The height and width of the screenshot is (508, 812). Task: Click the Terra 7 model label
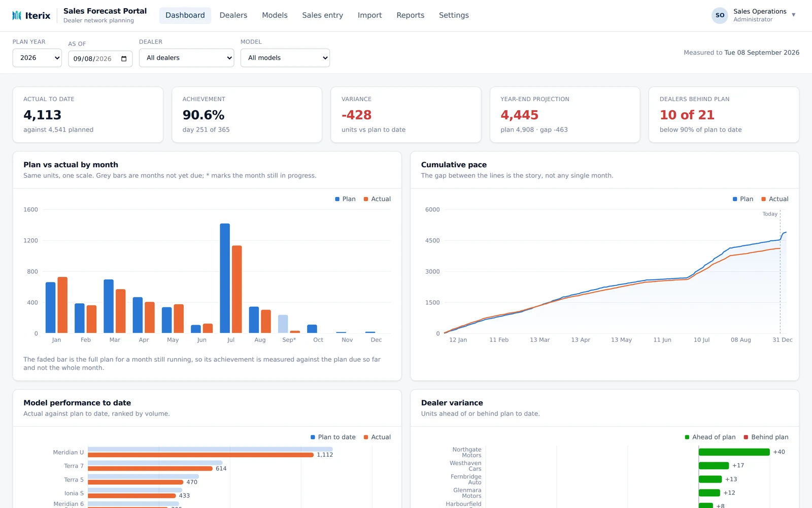coord(74,466)
